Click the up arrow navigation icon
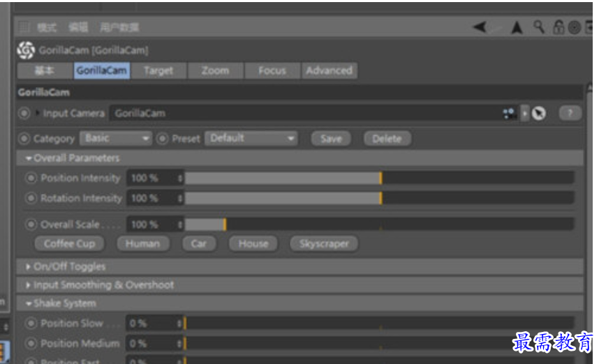 click(517, 27)
